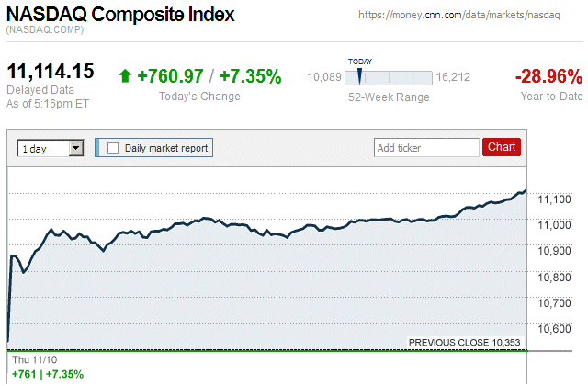588x386 pixels.
Task: Click the +760.97 today's change value
Action: tap(169, 76)
